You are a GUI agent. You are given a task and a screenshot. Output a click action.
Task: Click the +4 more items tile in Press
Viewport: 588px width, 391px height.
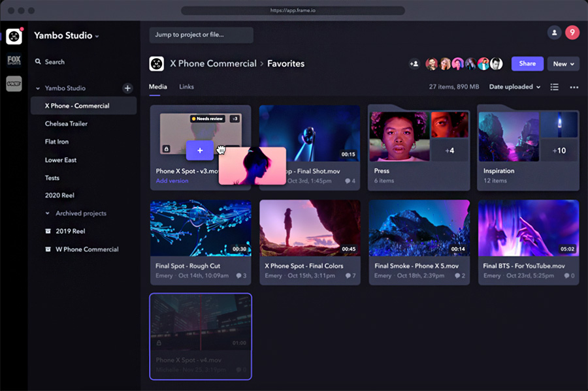point(450,151)
